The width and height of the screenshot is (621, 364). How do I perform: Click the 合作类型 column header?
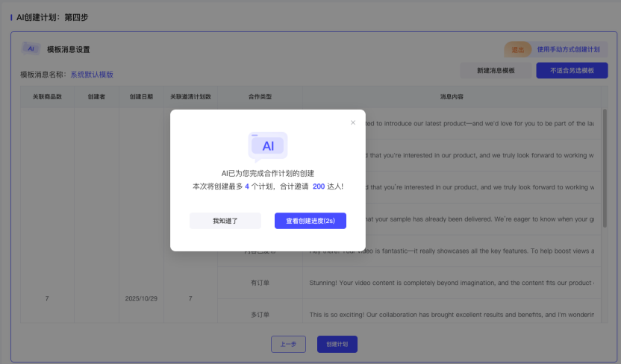(x=260, y=97)
